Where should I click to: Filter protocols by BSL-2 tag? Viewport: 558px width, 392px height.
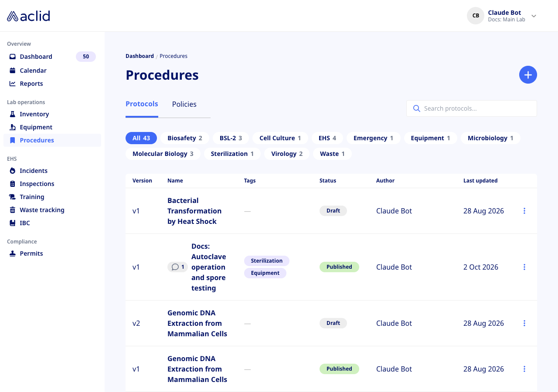(231, 138)
